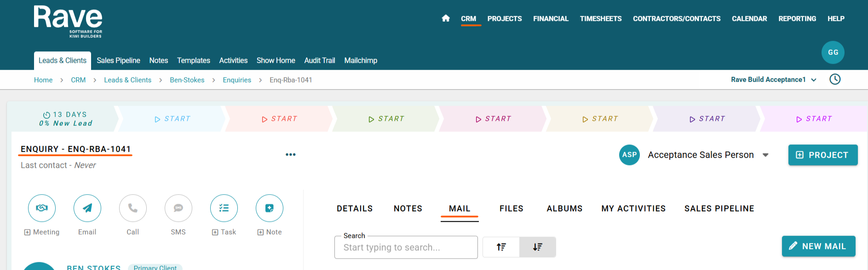Viewport: 868px width, 270px height.
Task: Click the home icon in top navigation
Action: 445,18
